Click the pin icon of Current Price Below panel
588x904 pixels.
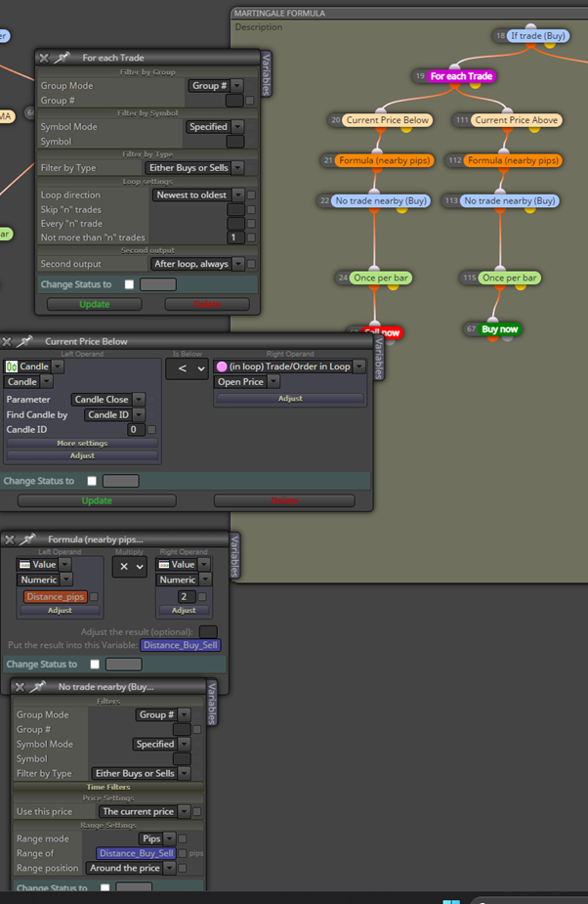[24, 341]
